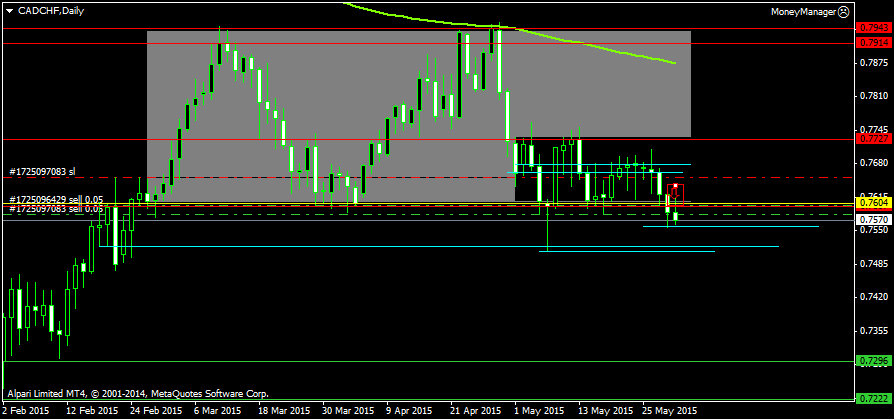Screen dimensions: 894x419
Task: Click the '6 Mar 2015' date on time axis
Action: coord(217,410)
